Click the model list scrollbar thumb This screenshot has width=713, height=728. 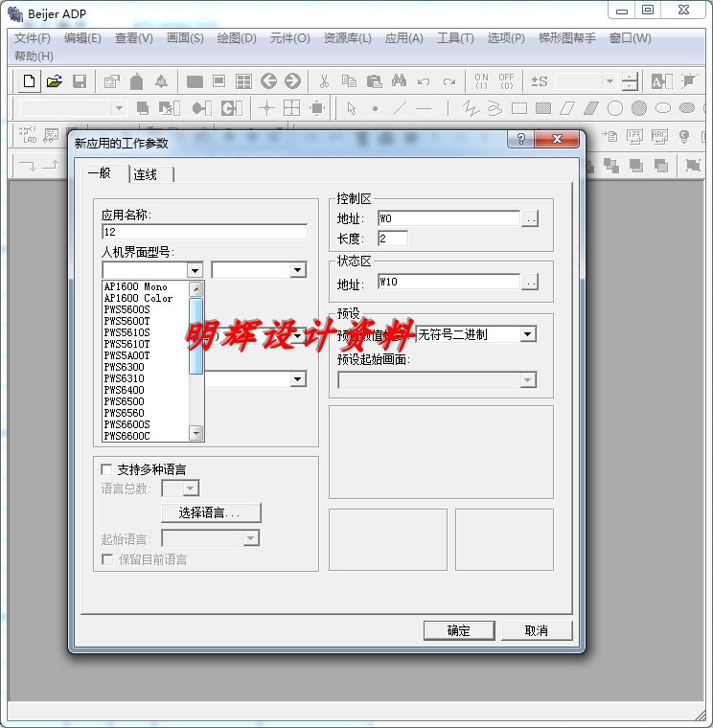(196, 336)
